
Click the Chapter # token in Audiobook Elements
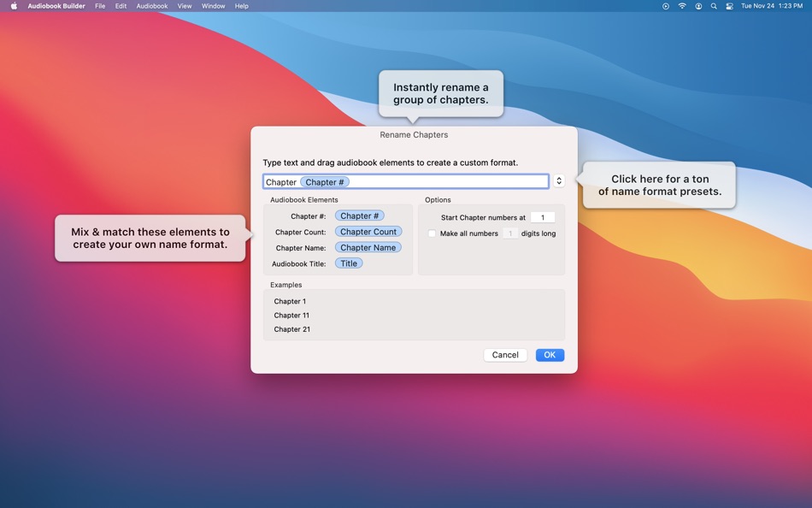(x=360, y=216)
